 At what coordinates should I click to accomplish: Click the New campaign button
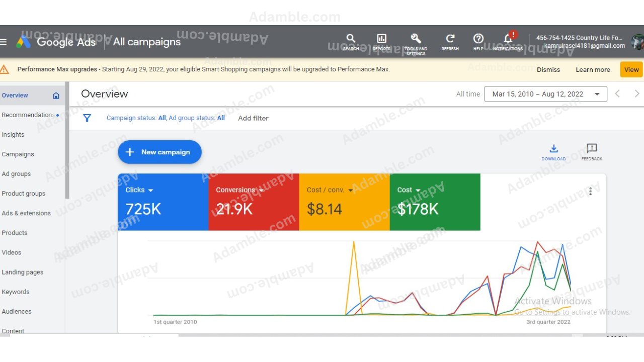tap(159, 152)
